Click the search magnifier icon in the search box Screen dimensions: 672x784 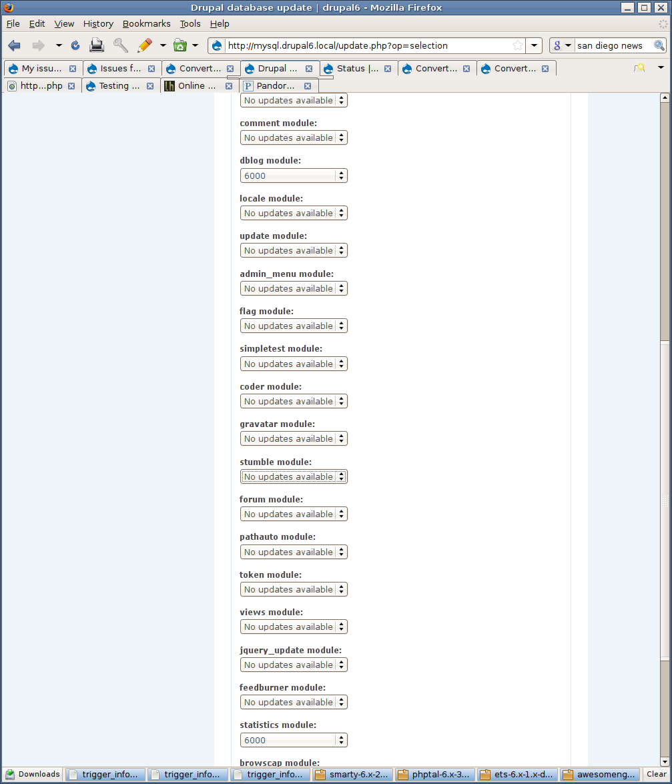tap(659, 45)
